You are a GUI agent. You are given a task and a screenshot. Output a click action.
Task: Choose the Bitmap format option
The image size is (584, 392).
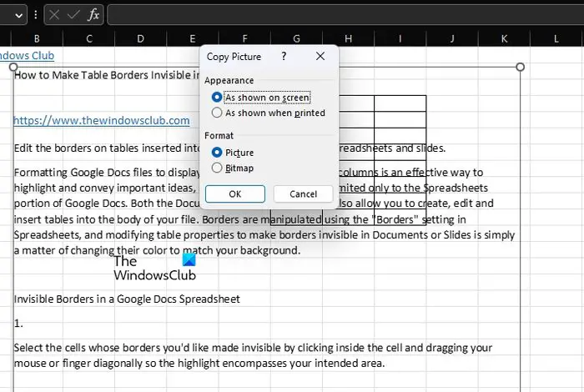pos(233,168)
